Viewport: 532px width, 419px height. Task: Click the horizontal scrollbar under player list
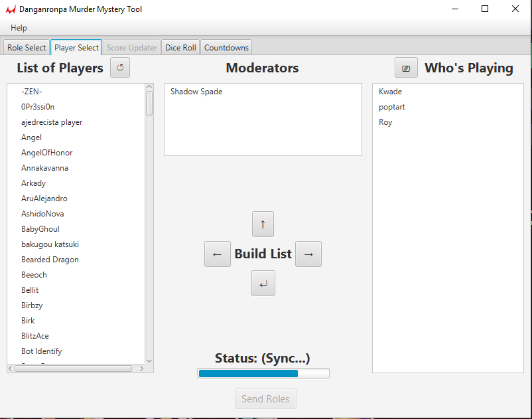point(73,369)
